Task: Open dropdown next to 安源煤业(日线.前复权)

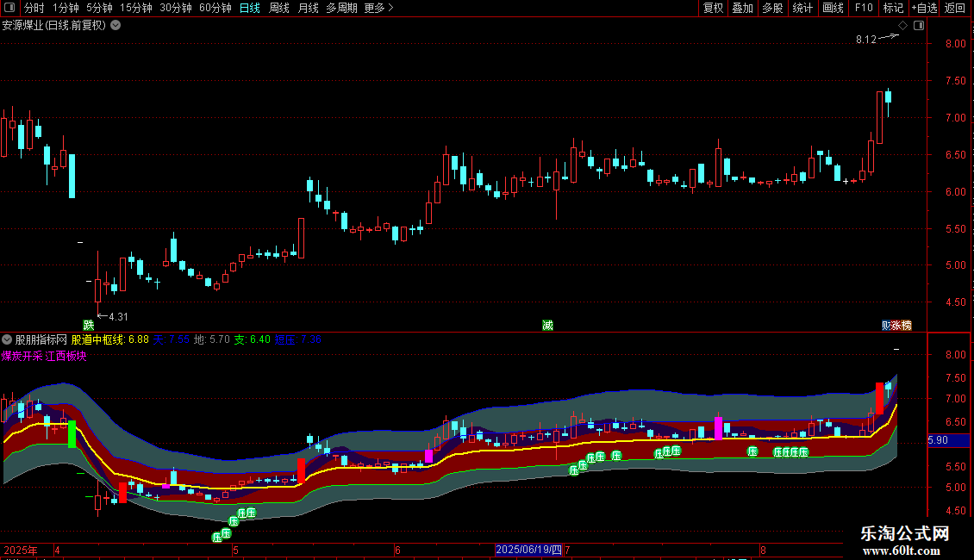Action: [116, 26]
